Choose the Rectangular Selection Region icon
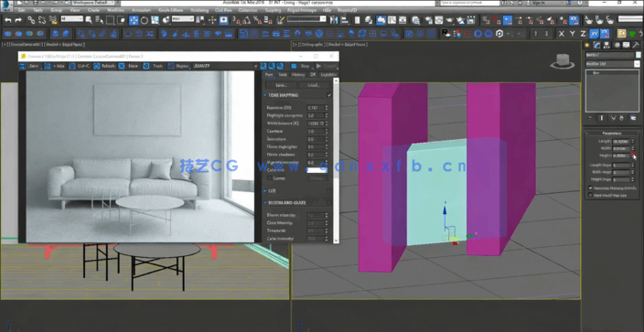This screenshot has width=644, height=332. (110, 20)
